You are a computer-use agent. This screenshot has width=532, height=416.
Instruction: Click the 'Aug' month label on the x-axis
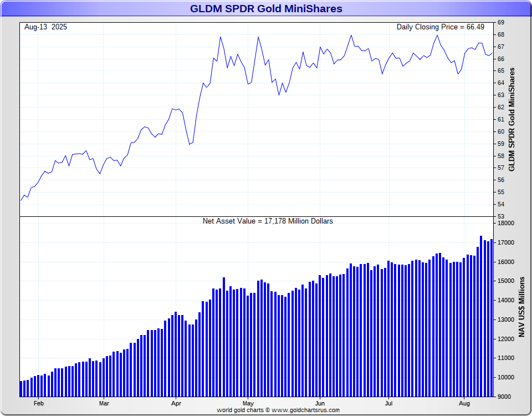click(464, 403)
